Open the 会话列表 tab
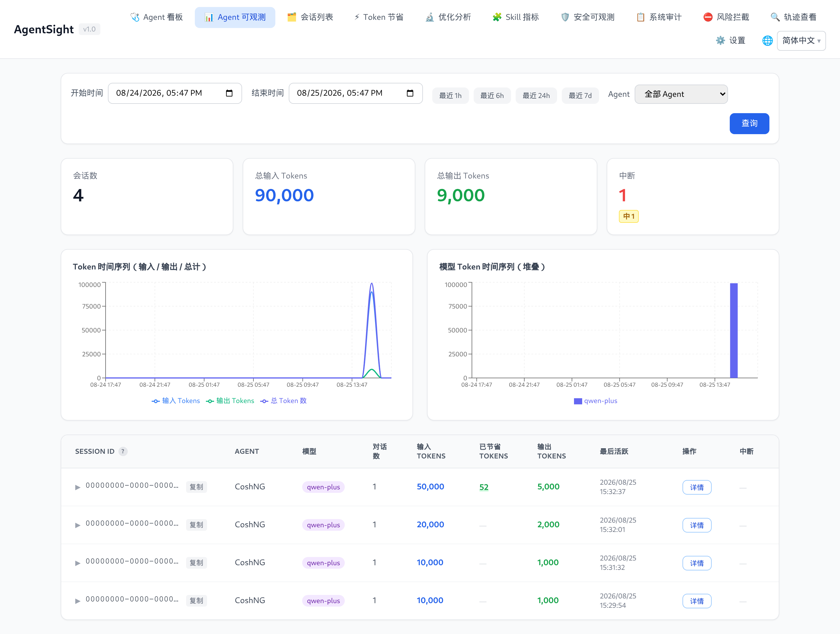The width and height of the screenshot is (840, 634). 310,17
